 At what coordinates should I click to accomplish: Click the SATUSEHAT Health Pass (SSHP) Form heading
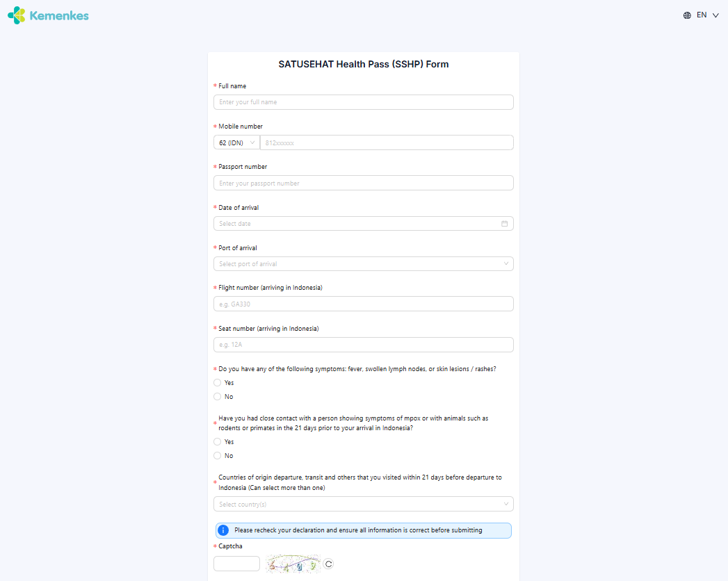(364, 65)
